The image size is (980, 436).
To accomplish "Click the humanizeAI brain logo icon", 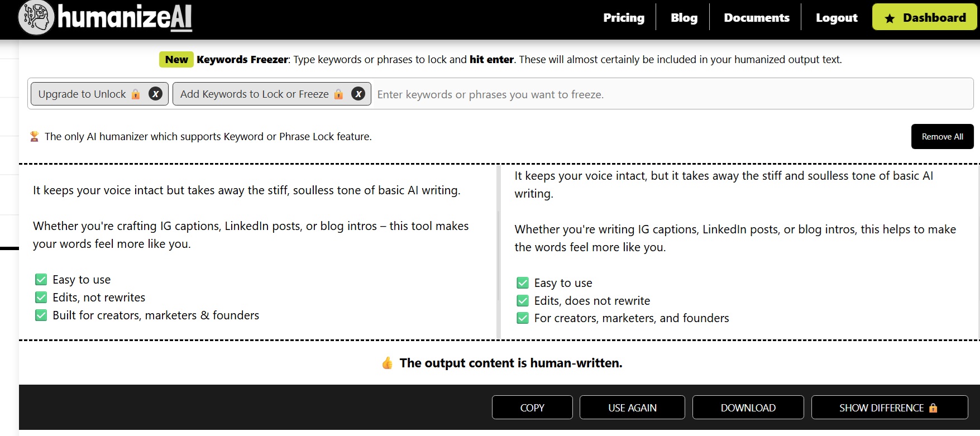I will (x=36, y=18).
